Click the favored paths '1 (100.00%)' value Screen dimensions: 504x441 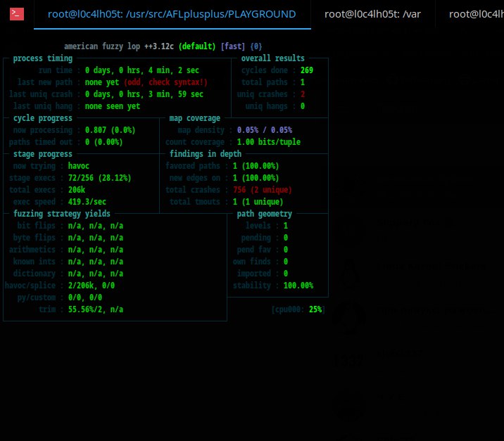point(256,166)
